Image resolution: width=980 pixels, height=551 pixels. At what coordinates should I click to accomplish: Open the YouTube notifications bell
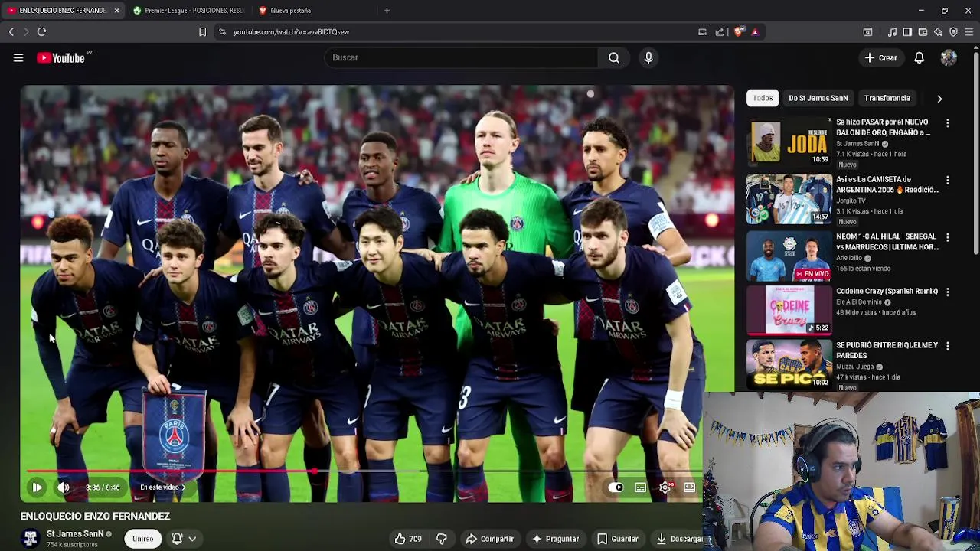tap(919, 57)
